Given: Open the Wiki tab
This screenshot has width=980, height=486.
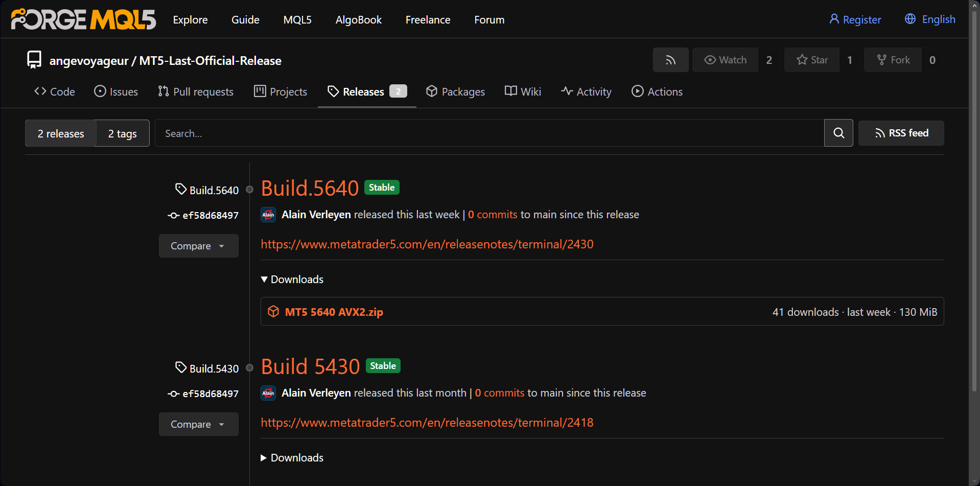Looking at the screenshot, I should click(x=523, y=91).
